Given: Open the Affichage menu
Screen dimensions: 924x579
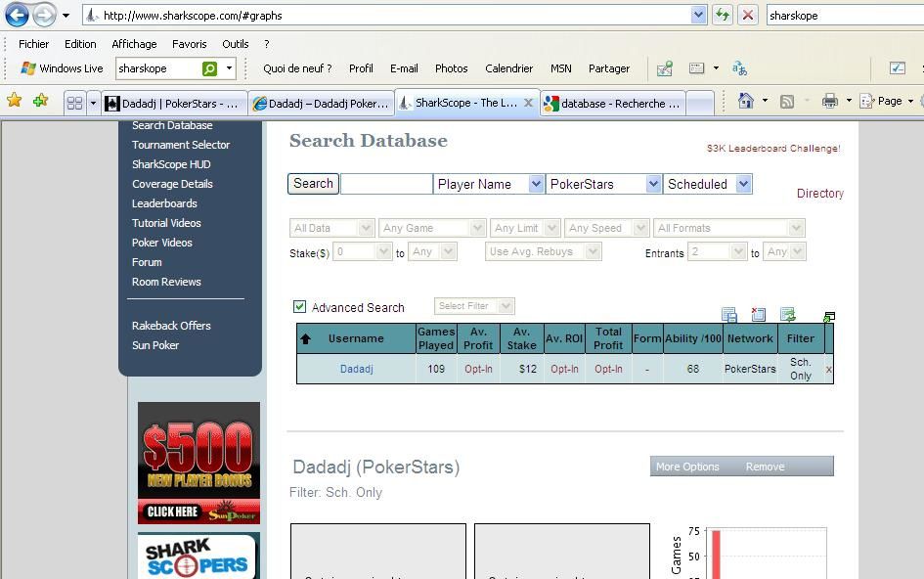Looking at the screenshot, I should point(134,44).
